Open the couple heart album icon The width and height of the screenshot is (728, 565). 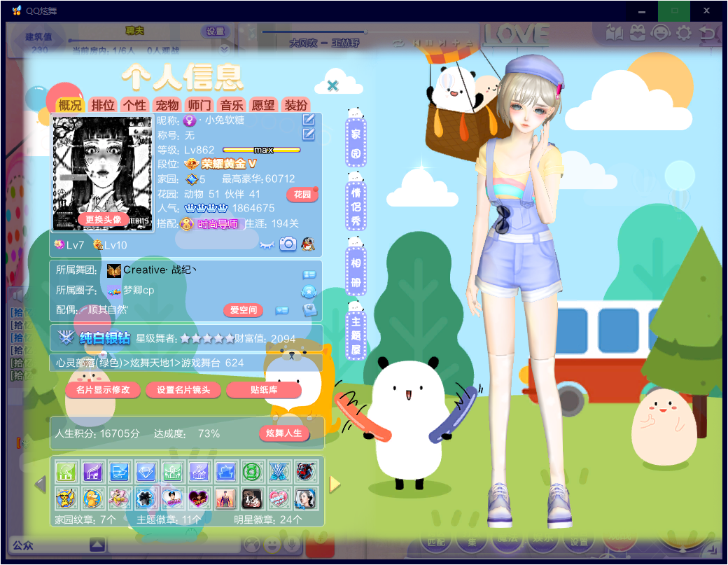(x=309, y=309)
